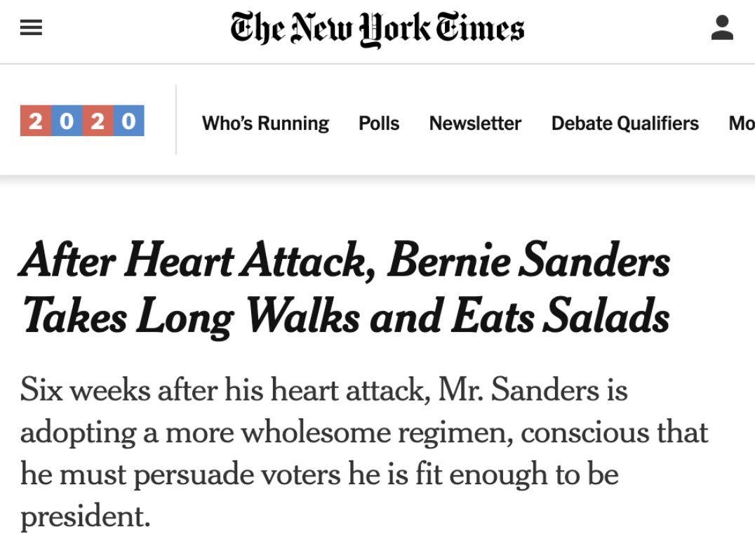The image size is (755, 560).
Task: Open the hamburger sections menu
Action: [31, 27]
